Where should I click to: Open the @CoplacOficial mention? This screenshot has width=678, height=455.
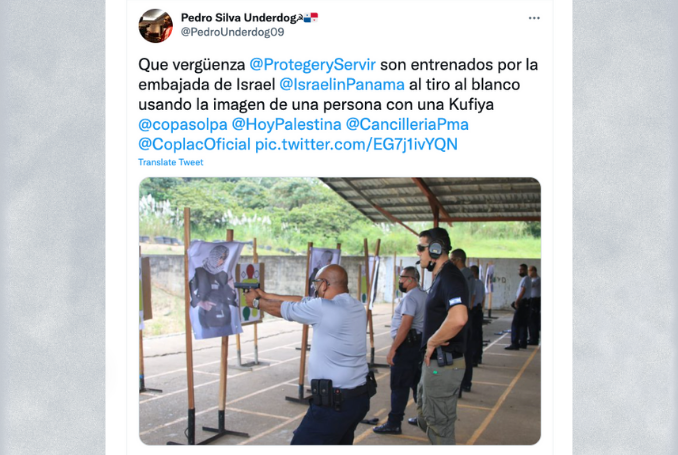click(195, 144)
